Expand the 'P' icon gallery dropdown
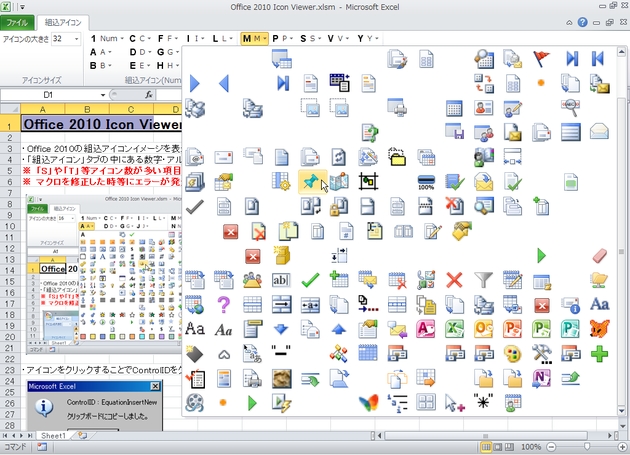The image size is (630, 455). 282,39
